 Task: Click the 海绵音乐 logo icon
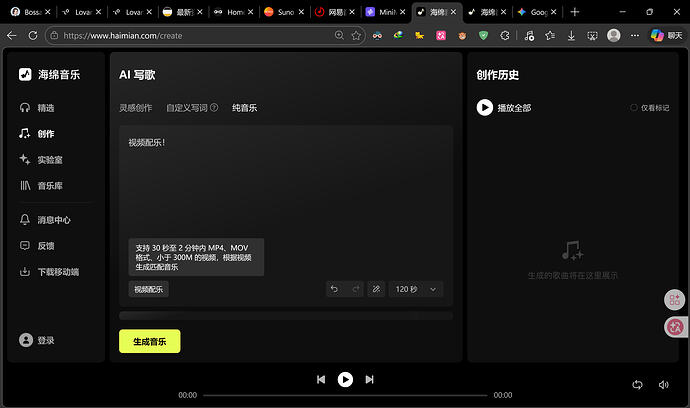click(25, 74)
